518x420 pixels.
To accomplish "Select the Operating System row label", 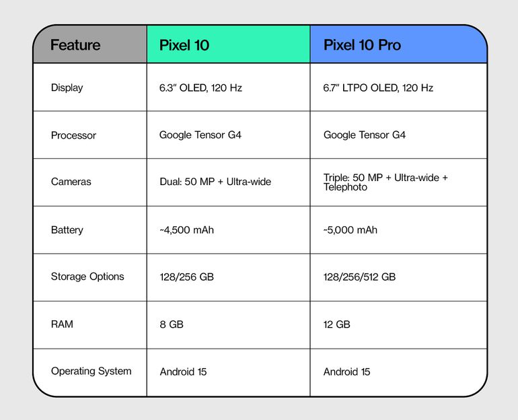I will coord(91,371).
